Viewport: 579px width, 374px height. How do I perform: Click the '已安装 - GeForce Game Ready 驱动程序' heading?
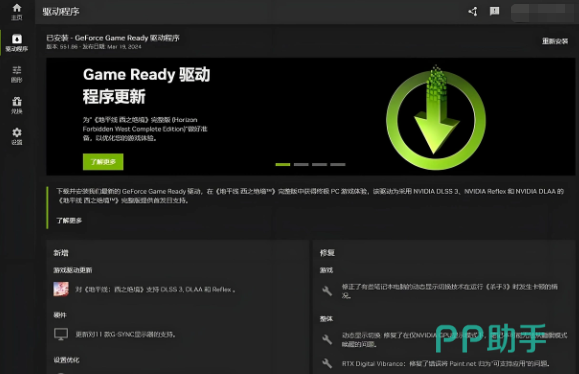113,38
